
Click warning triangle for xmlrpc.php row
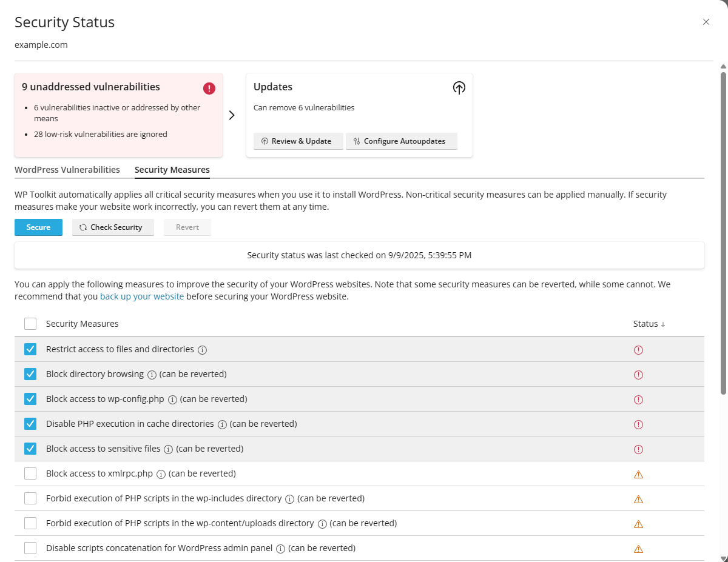(x=638, y=474)
